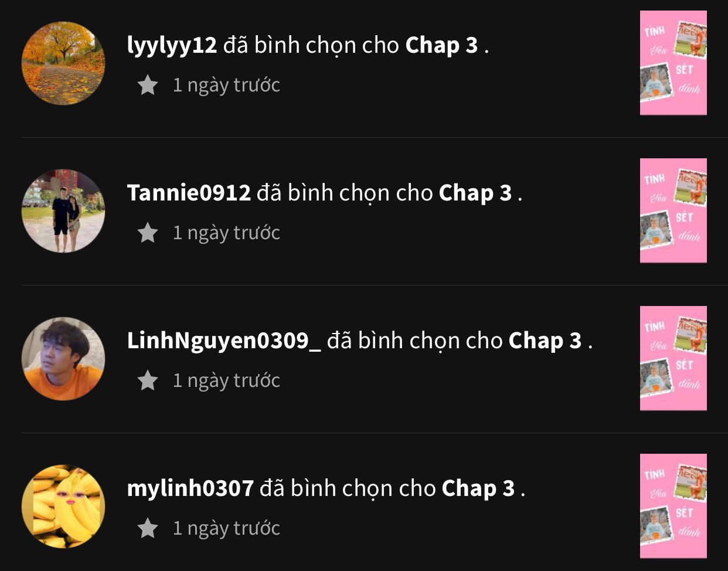Open Chap 3 in LinhNguyen0309_'s notification
Screen dimensions: 728x571
[545, 341]
